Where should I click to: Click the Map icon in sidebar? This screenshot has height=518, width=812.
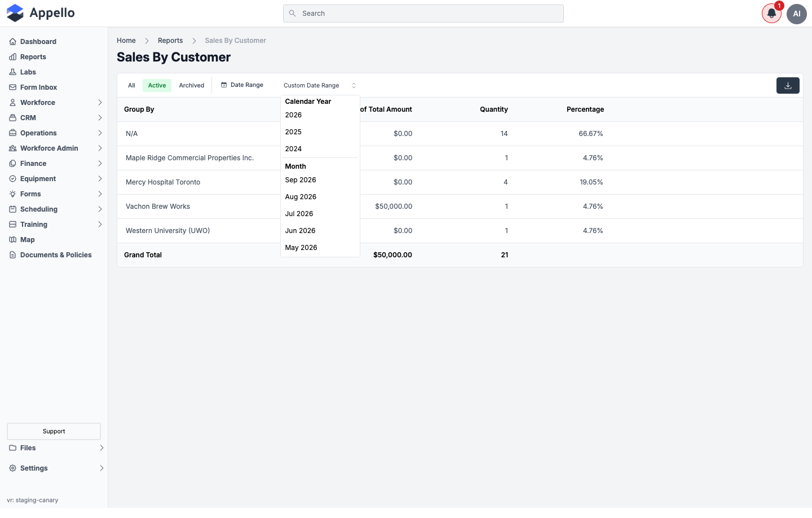(12, 240)
